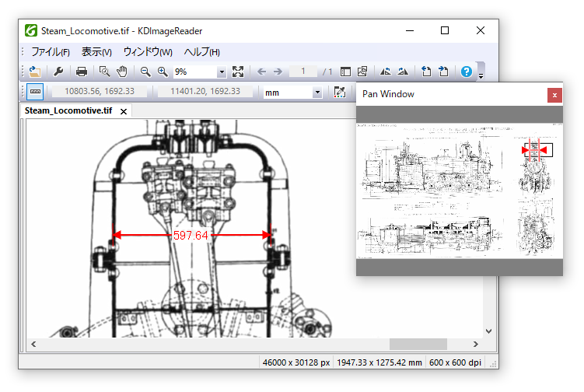Open the ヘルプ(H) menu
The height and width of the screenshot is (392, 584).
[202, 52]
